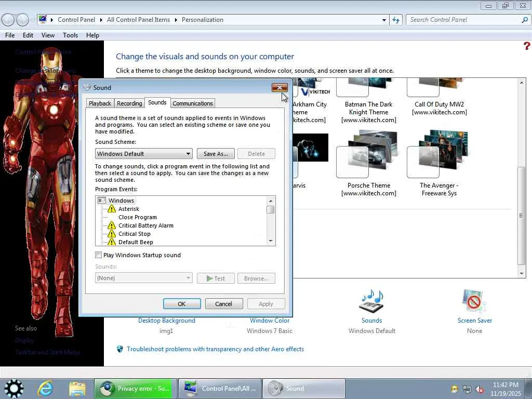This screenshot has width=532, height=399.
Task: Click Cancel in the Sound dialog
Action: click(x=223, y=303)
